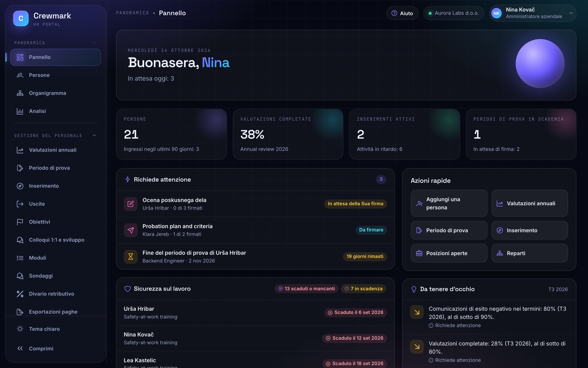Click the 7 in scadenza badge

(x=364, y=289)
